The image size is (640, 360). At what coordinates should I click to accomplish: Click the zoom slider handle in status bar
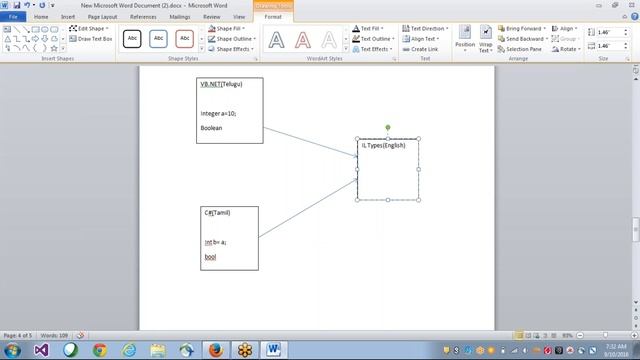606,336
